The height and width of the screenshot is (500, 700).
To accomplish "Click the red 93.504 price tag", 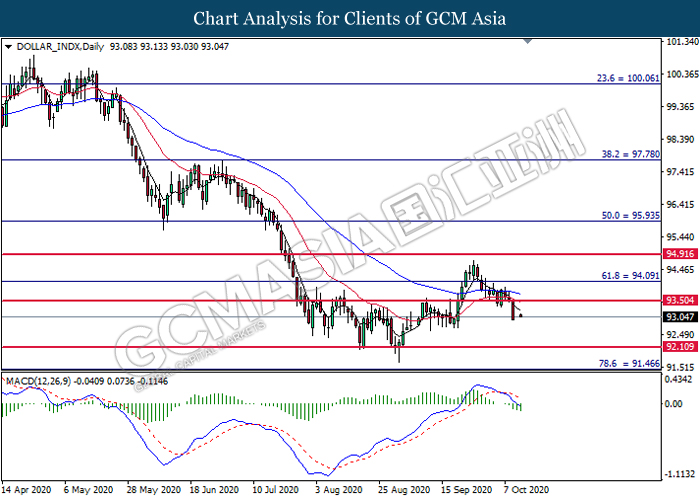I will tap(680, 300).
